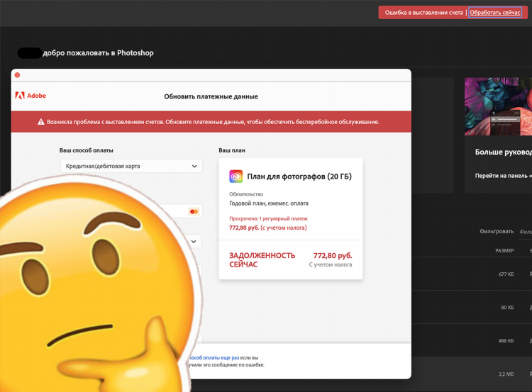Select the file row with size 488 КБ

[x=472, y=340]
